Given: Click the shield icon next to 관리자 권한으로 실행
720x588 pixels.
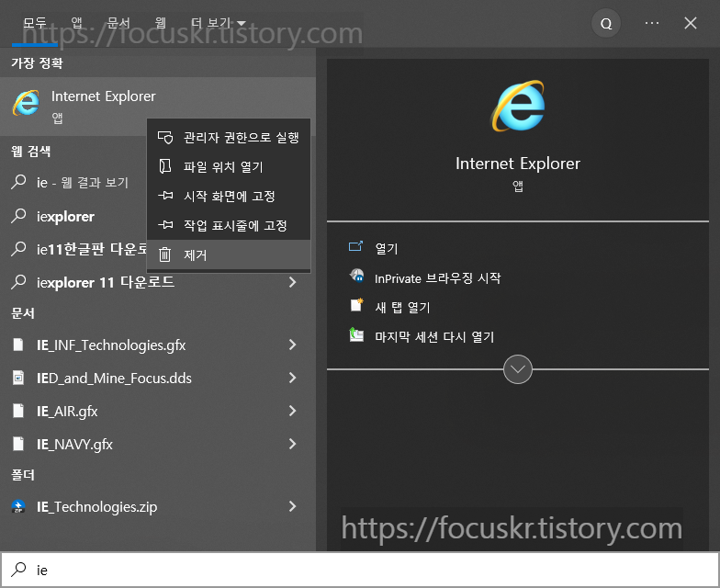Looking at the screenshot, I should (x=165, y=138).
